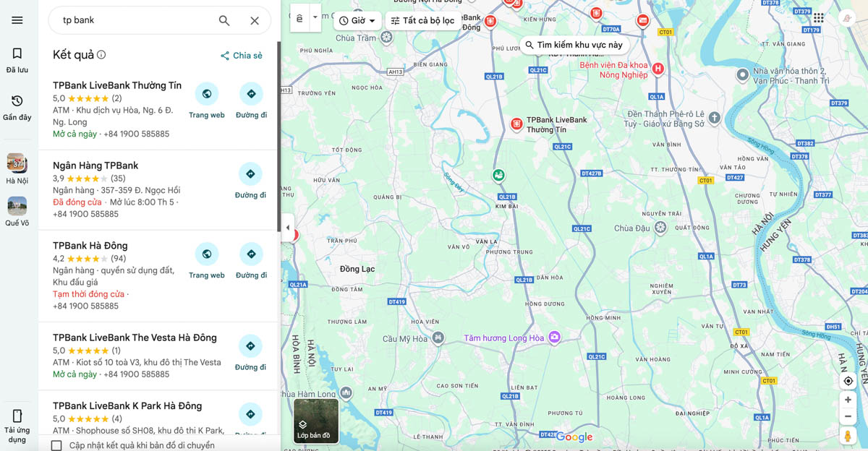
Task: Zoom in on the map
Action: (x=848, y=400)
